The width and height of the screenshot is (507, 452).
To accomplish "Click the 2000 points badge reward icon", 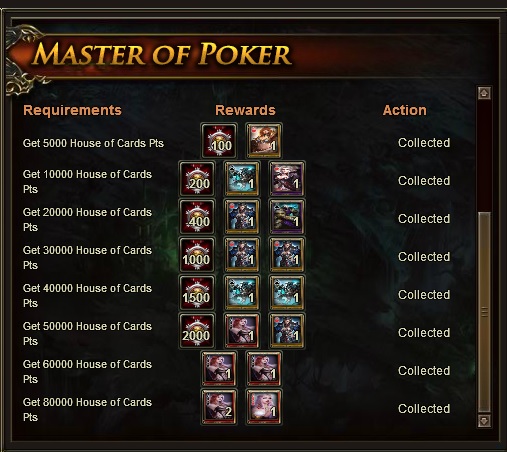I will pyautogui.click(x=197, y=330).
